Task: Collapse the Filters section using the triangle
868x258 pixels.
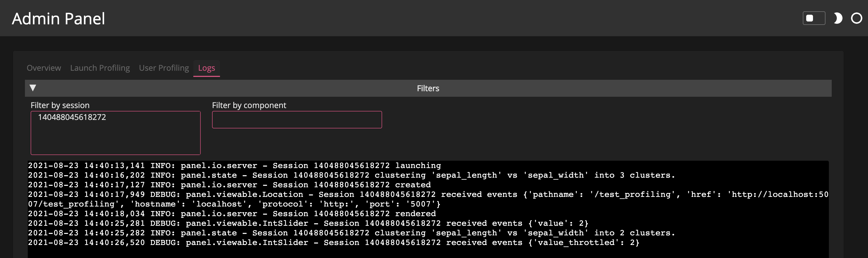Action: click(x=33, y=88)
